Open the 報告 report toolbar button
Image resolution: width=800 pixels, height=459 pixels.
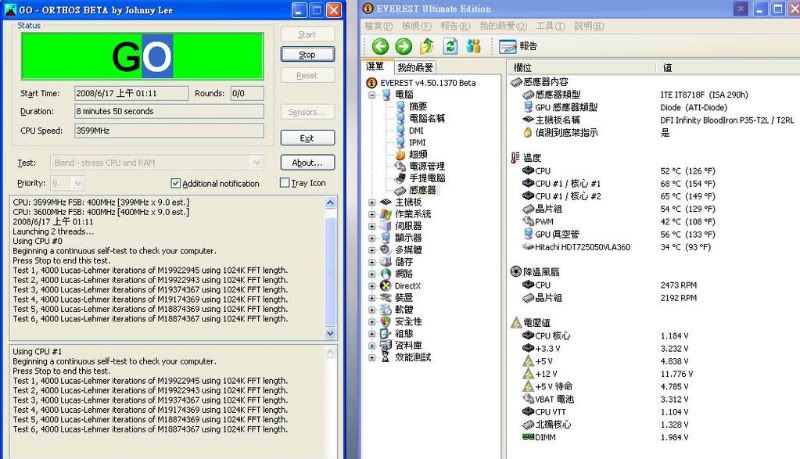[x=518, y=46]
